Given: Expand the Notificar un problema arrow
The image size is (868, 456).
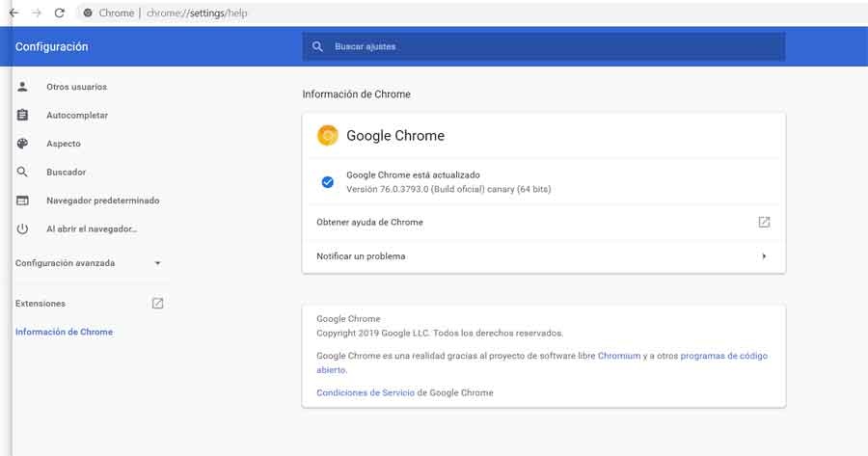Looking at the screenshot, I should point(764,256).
